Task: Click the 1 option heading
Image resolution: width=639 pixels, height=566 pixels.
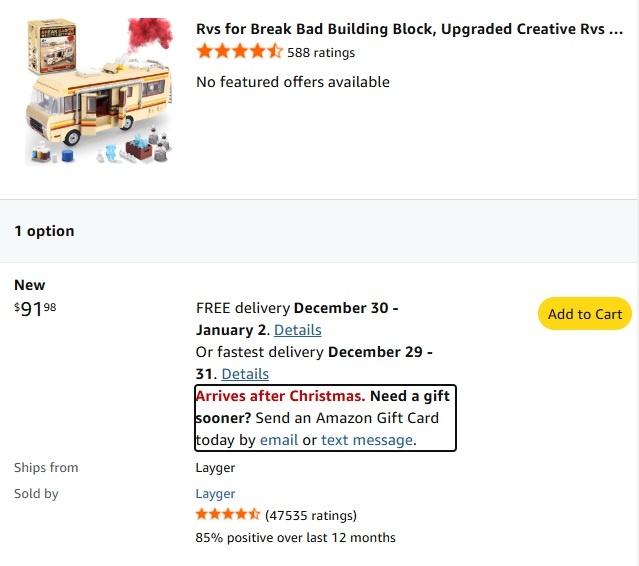Action: coord(44,231)
